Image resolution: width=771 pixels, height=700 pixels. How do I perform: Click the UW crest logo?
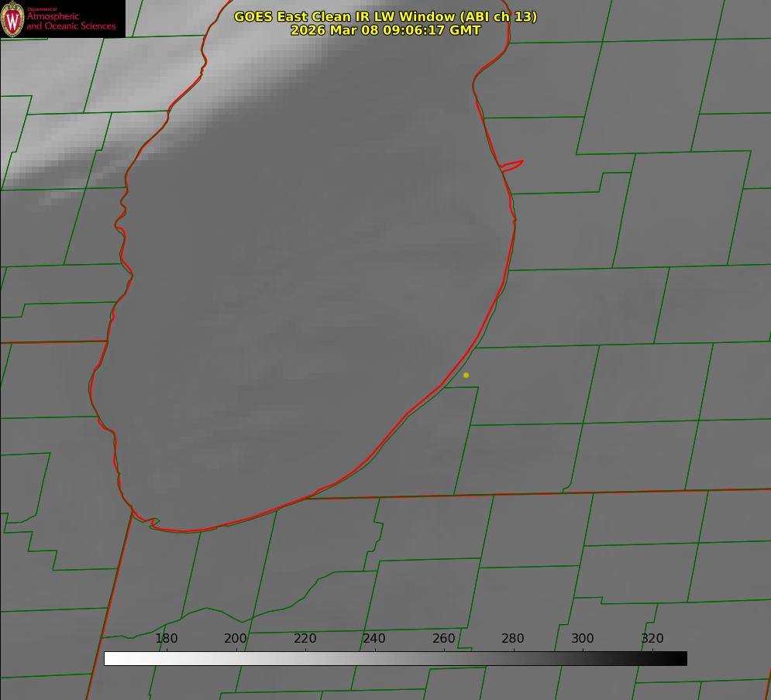pos(12,19)
